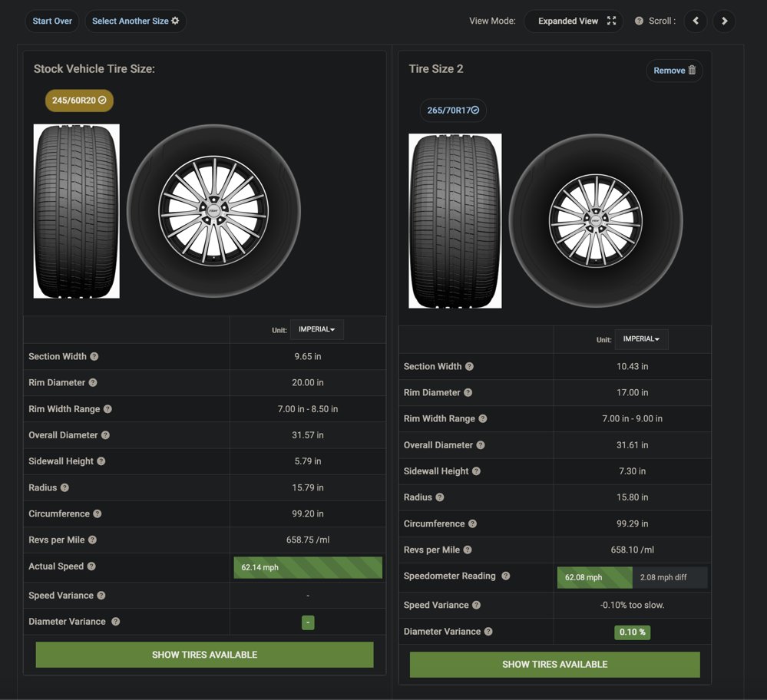The height and width of the screenshot is (700, 767).
Task: Click help icon by Tire Size 2 Circumference
Action: (x=472, y=524)
